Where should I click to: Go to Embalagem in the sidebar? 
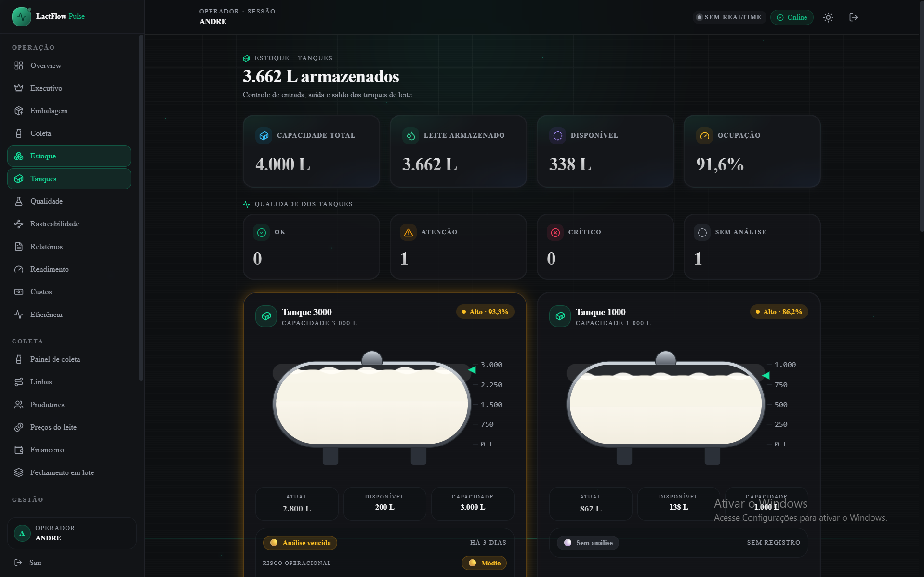[69, 111]
